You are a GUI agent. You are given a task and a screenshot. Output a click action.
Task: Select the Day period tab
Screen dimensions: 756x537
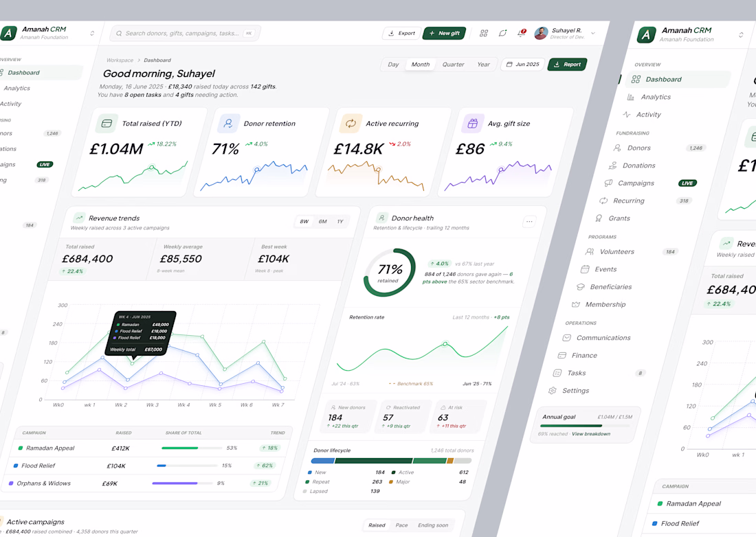(x=393, y=65)
